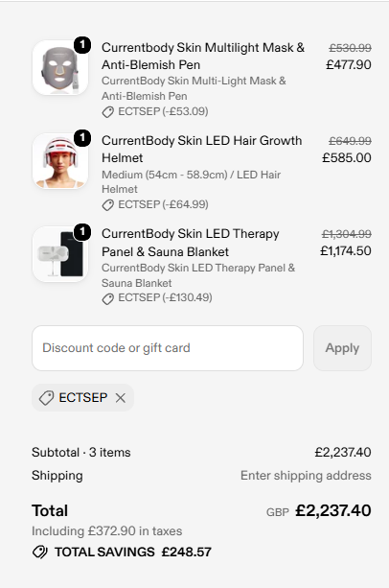The width and height of the screenshot is (389, 588).
Task: Click tag icon beside ECTSEP (-£53.09)
Action: 108,112
